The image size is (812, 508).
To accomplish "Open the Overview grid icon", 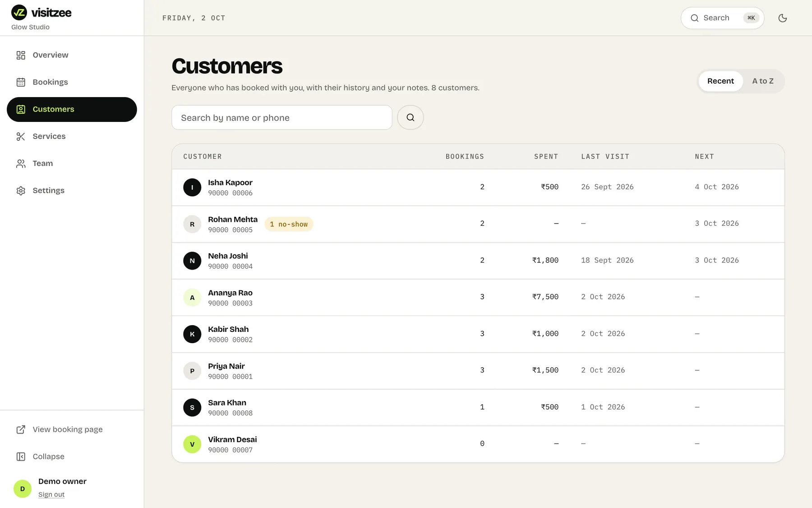I will tap(21, 55).
